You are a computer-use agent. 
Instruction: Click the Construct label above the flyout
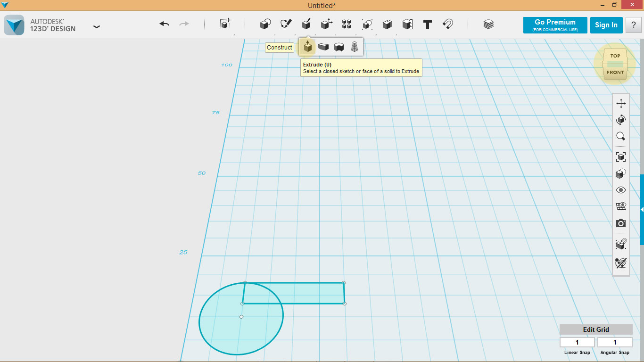pyautogui.click(x=279, y=47)
